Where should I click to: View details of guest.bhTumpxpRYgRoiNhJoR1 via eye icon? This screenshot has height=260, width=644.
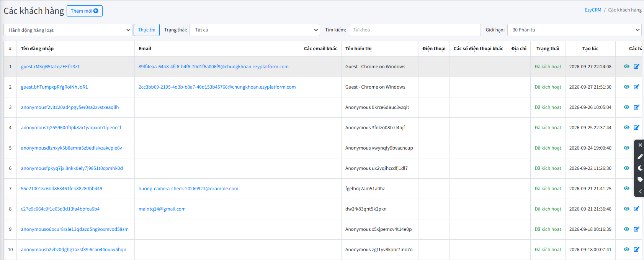[626, 87]
